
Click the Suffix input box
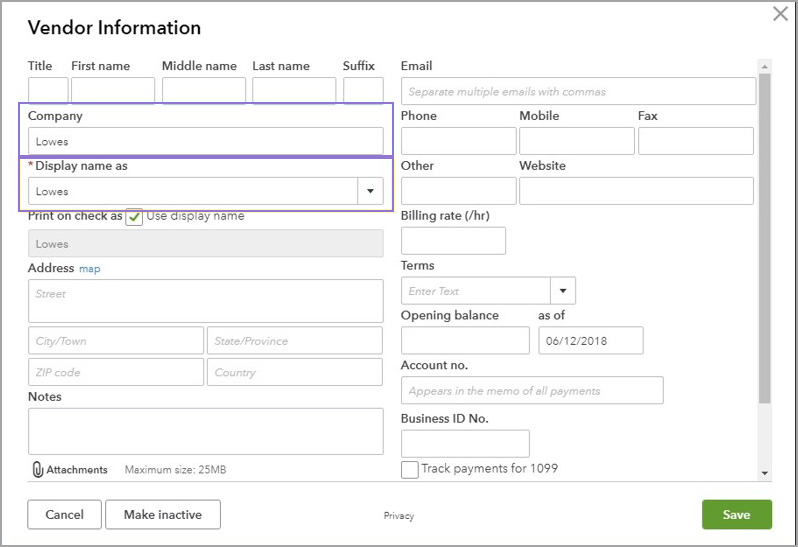coord(363,90)
